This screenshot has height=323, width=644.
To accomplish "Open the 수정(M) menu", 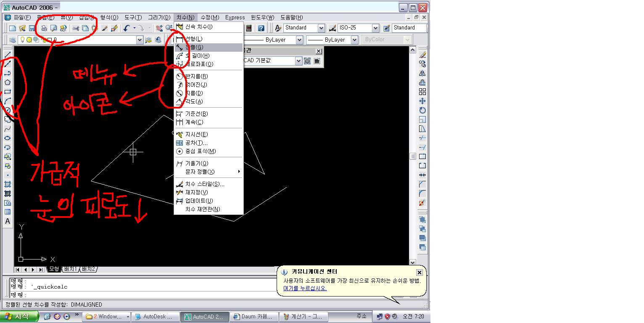I will click(210, 17).
